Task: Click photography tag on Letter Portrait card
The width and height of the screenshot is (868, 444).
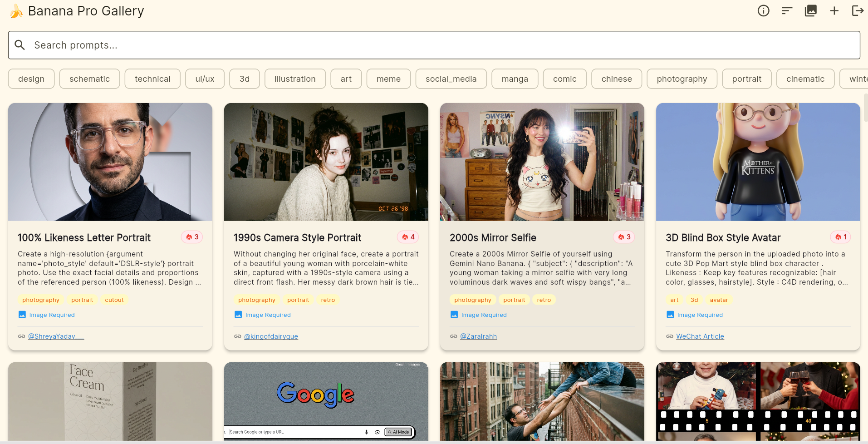Action: [x=41, y=300]
